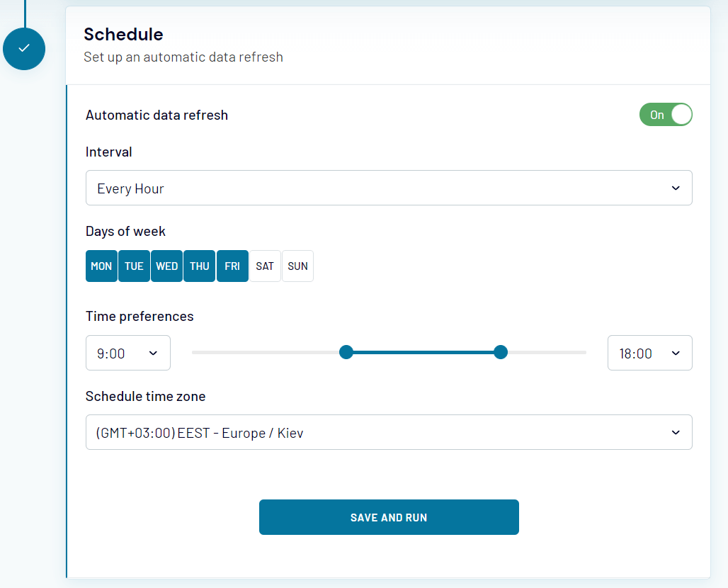728x588 pixels.
Task: Open the Europe / Kiev time zone dropdown
Action: [x=389, y=432]
